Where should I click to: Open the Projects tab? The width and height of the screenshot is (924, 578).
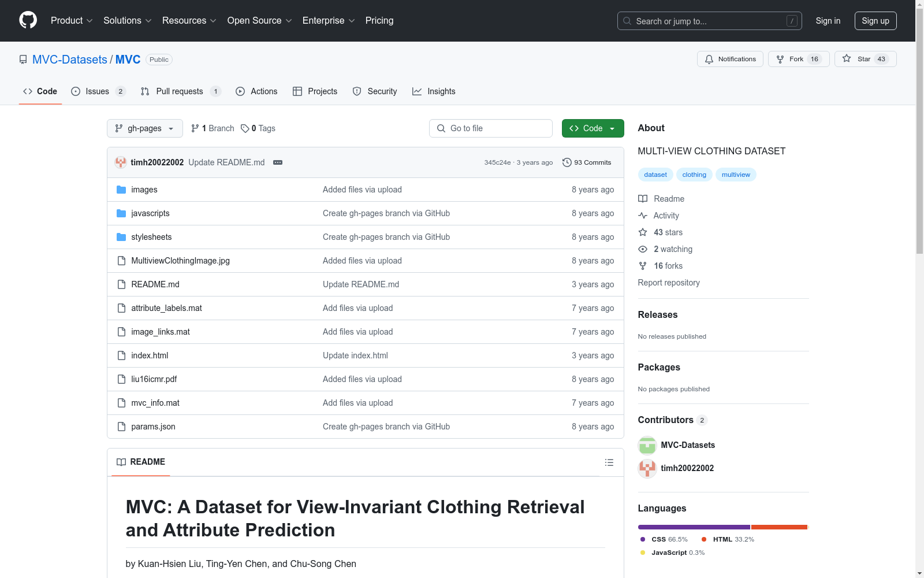point(315,91)
